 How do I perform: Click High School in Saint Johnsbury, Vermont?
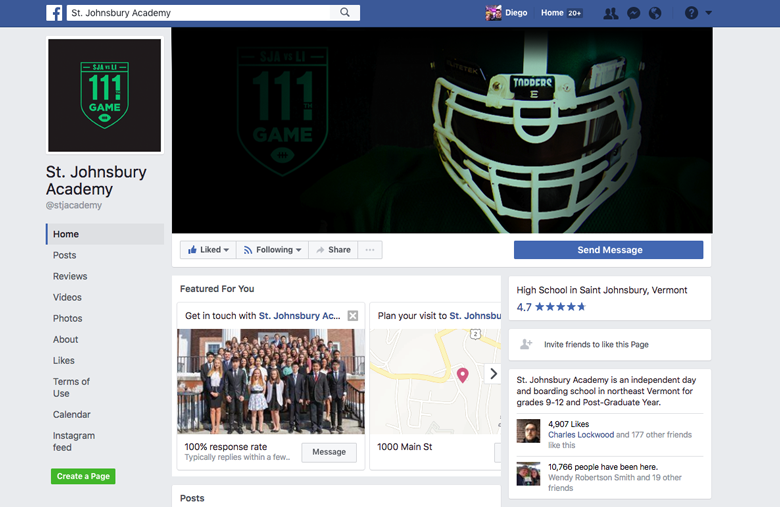pos(601,290)
